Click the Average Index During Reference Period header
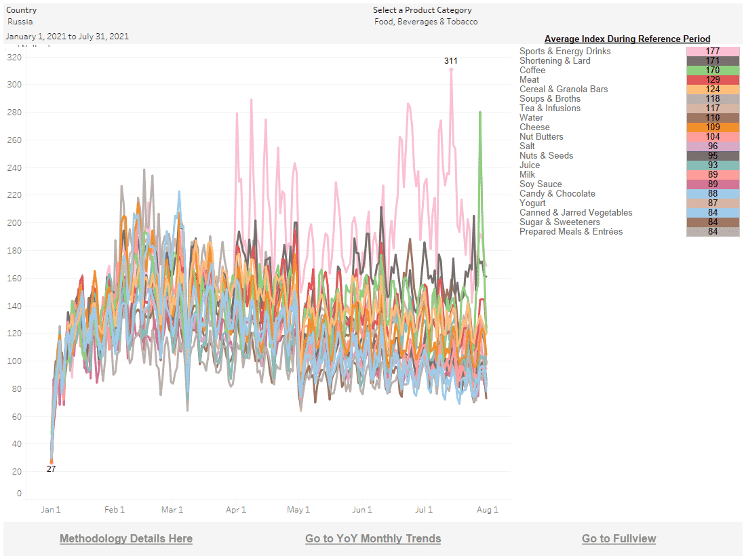746x560 pixels. [x=627, y=39]
